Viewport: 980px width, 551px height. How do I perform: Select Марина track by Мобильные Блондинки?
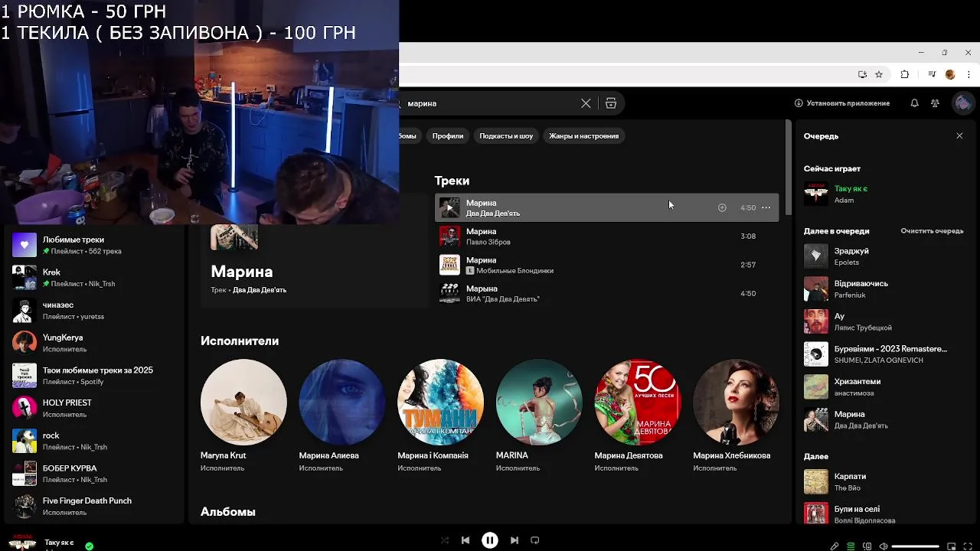point(606,265)
